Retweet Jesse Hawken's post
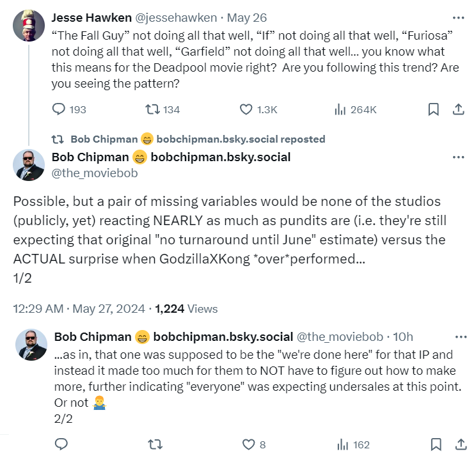Viewport: 476px width, 456px height. [152, 110]
